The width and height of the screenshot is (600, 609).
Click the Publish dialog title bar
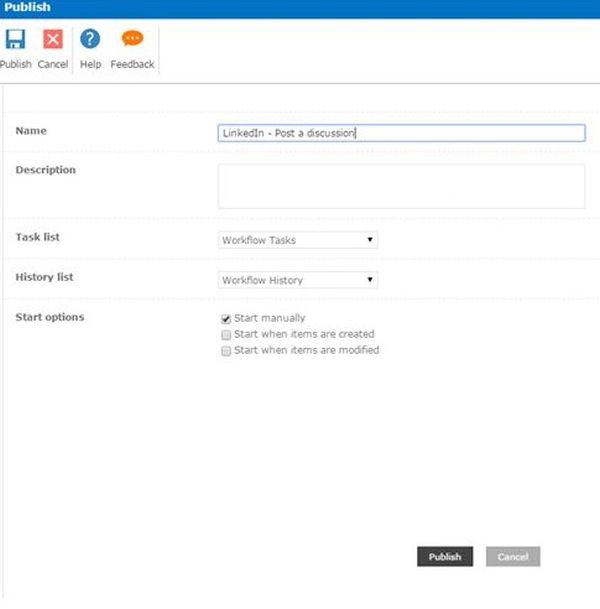pos(300,8)
